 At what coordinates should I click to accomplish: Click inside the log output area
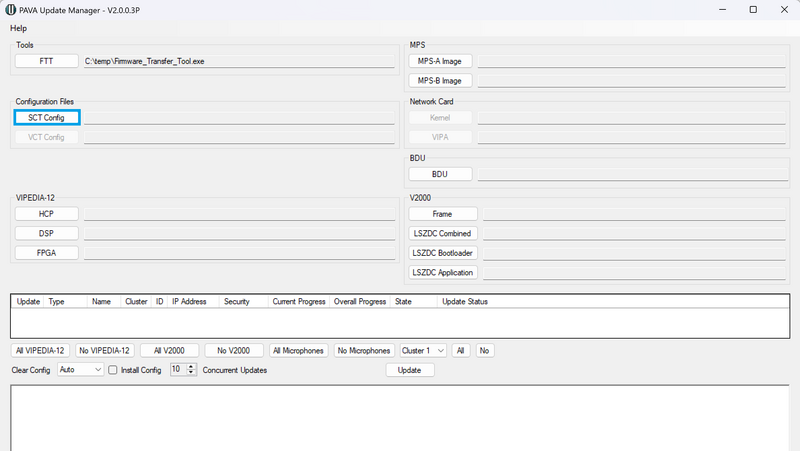399,418
